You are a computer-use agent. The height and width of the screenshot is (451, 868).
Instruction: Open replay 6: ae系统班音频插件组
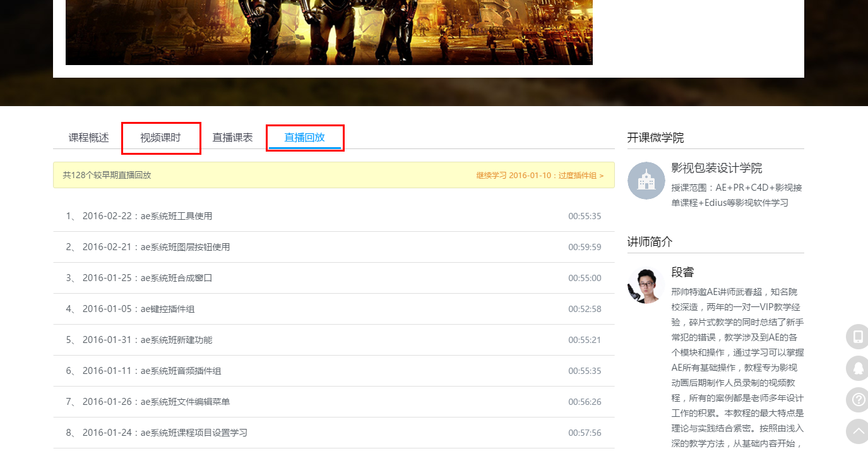[x=181, y=371]
